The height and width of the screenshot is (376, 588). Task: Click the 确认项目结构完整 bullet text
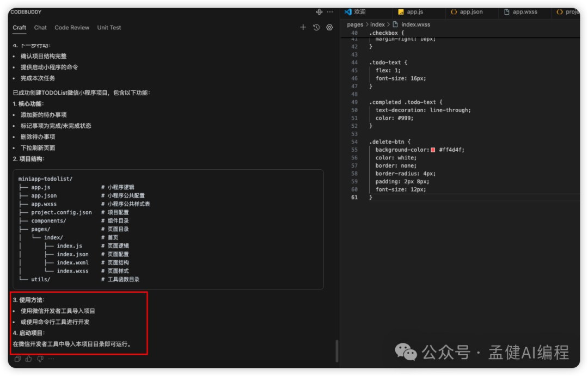pos(44,56)
